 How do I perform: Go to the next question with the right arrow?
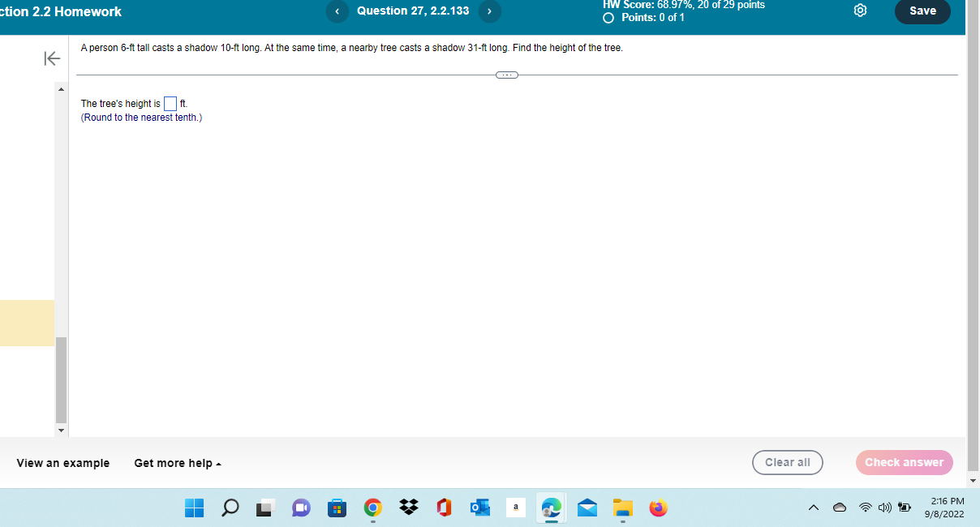click(490, 11)
